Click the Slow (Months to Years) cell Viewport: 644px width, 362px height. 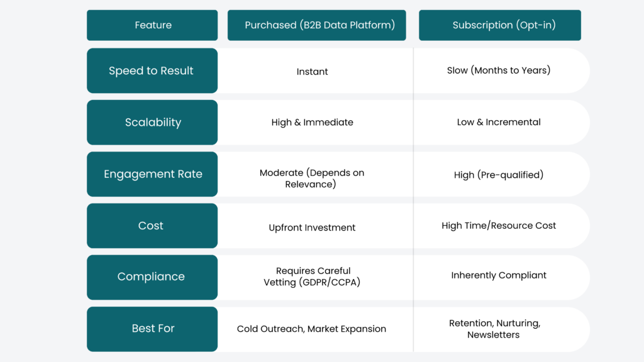(499, 70)
